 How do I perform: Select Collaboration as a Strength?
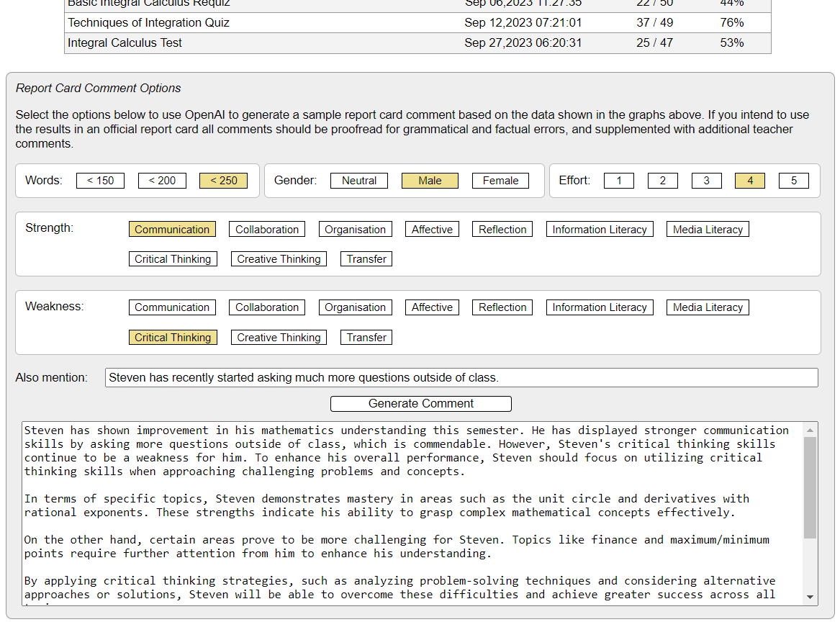point(267,230)
